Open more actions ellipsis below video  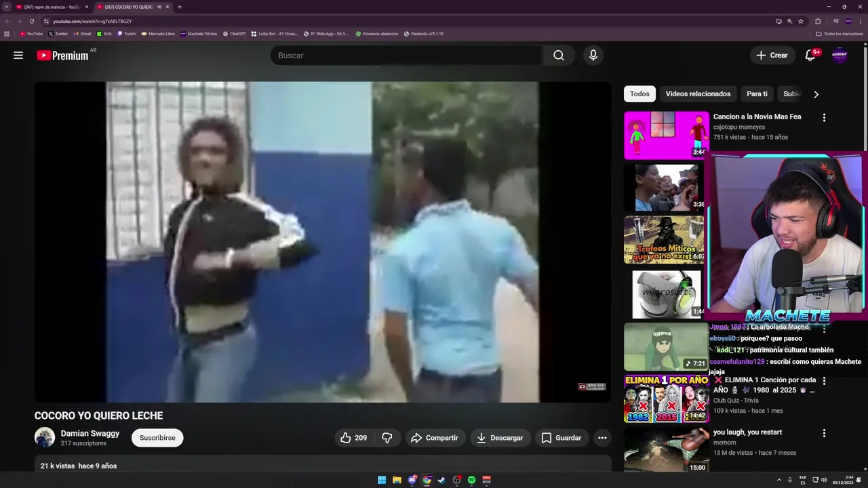click(x=602, y=438)
